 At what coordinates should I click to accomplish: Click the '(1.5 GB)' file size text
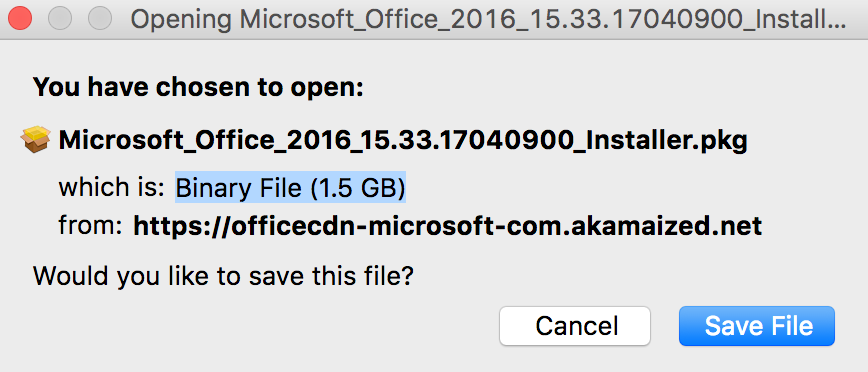pyautogui.click(x=358, y=189)
